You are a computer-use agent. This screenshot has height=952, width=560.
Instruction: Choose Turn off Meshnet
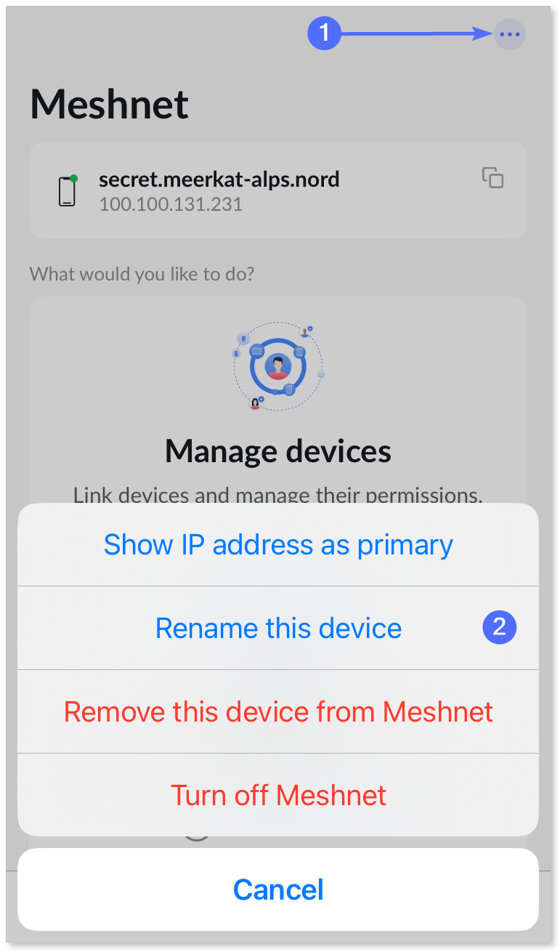click(x=278, y=795)
